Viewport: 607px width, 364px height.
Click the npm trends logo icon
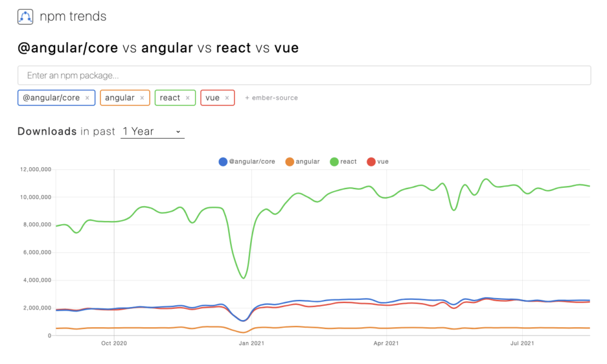coord(25,17)
